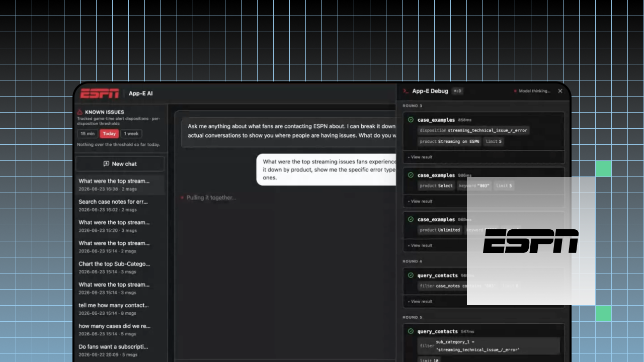
Task: Start a New chat
Action: 120,164
